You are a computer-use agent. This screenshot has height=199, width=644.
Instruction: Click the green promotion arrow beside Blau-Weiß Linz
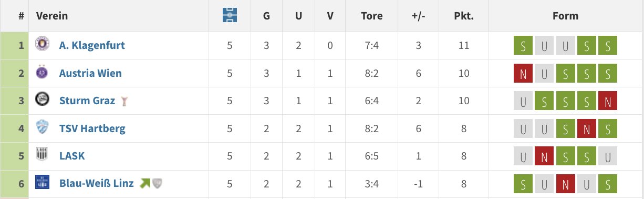click(x=145, y=183)
